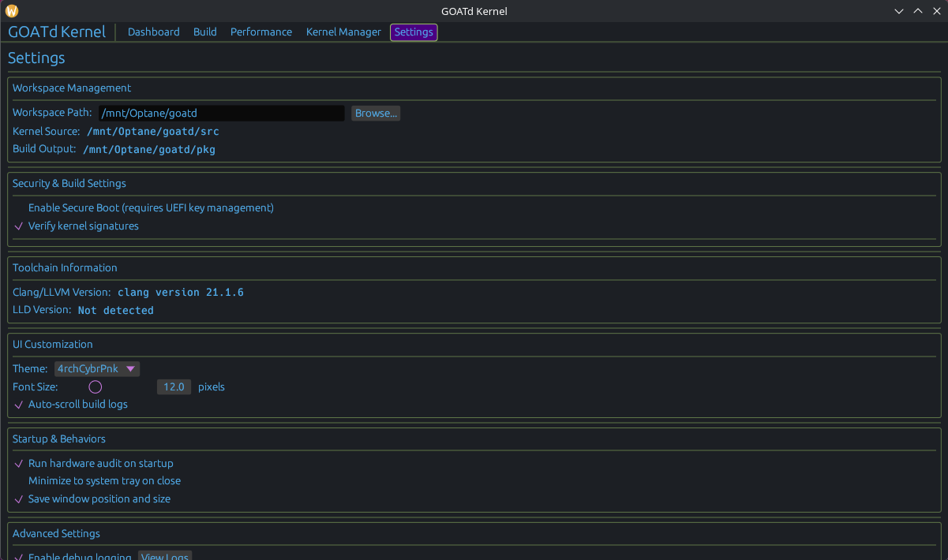Click the Browse... button for workspace

click(376, 114)
